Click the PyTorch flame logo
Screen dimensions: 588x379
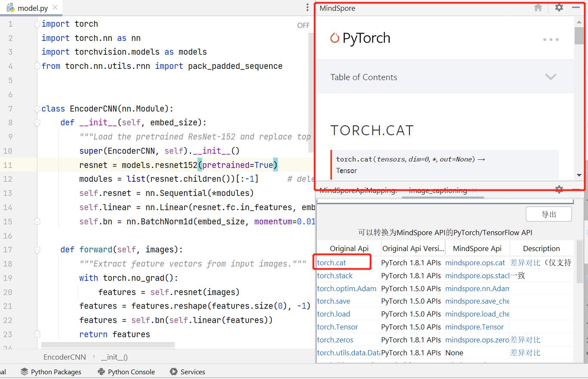[x=335, y=38]
